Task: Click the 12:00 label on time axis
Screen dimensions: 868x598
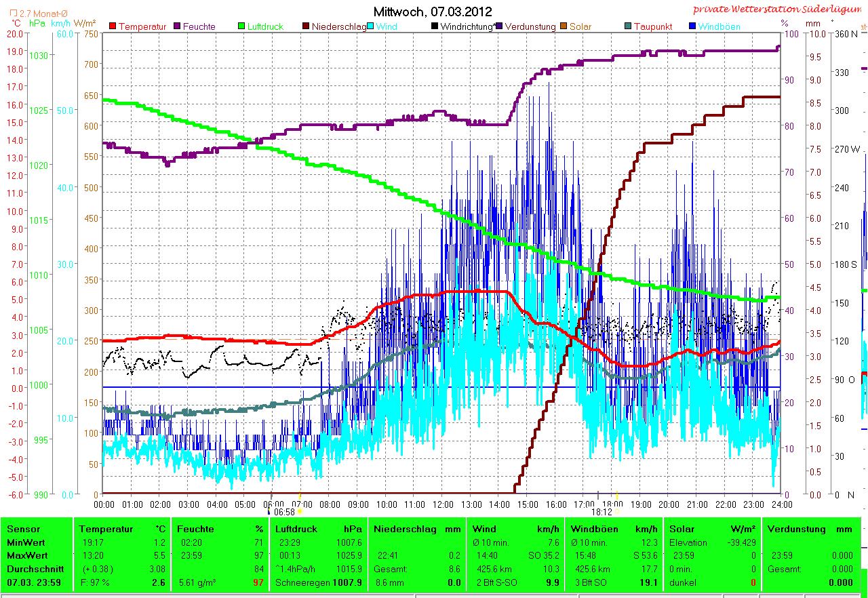Action: point(442,504)
